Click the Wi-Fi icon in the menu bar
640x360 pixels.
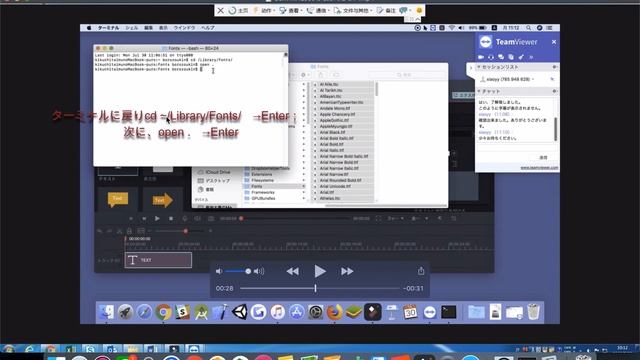(x=451, y=28)
